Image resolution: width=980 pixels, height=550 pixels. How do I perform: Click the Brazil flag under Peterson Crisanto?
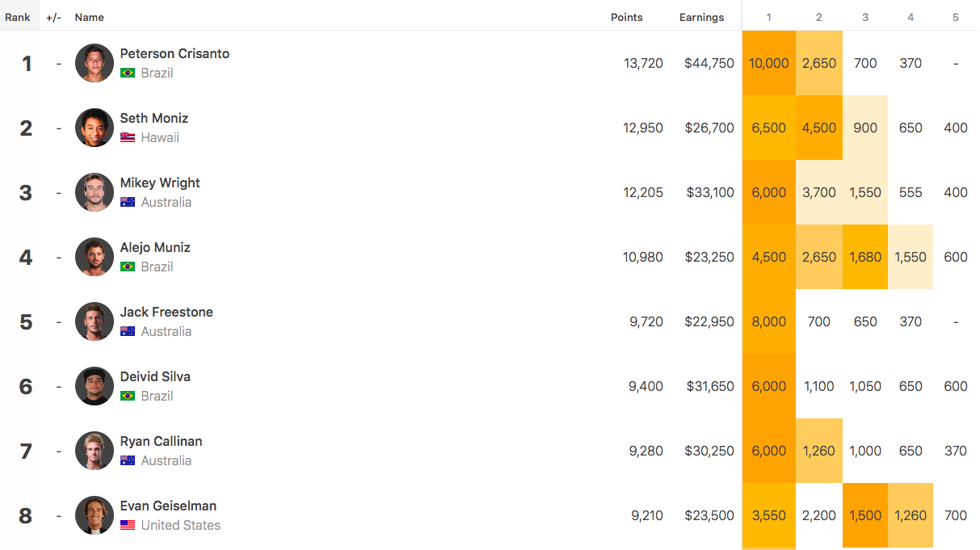pyautogui.click(x=128, y=73)
